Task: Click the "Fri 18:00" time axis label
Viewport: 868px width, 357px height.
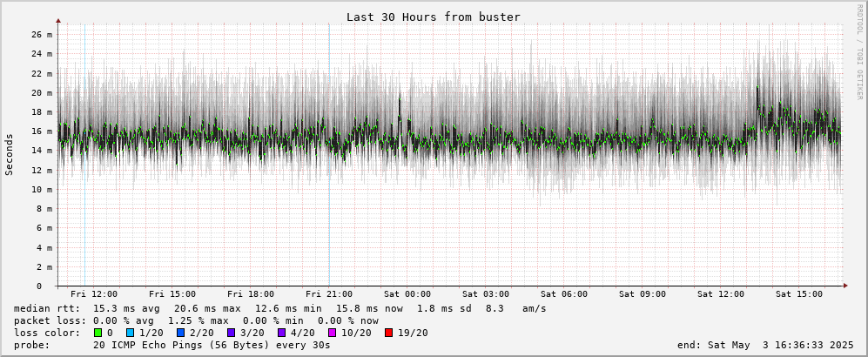Action: [251, 294]
